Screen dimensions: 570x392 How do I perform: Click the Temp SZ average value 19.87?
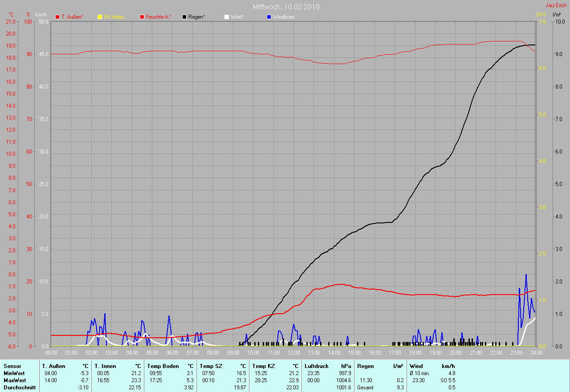240,388
